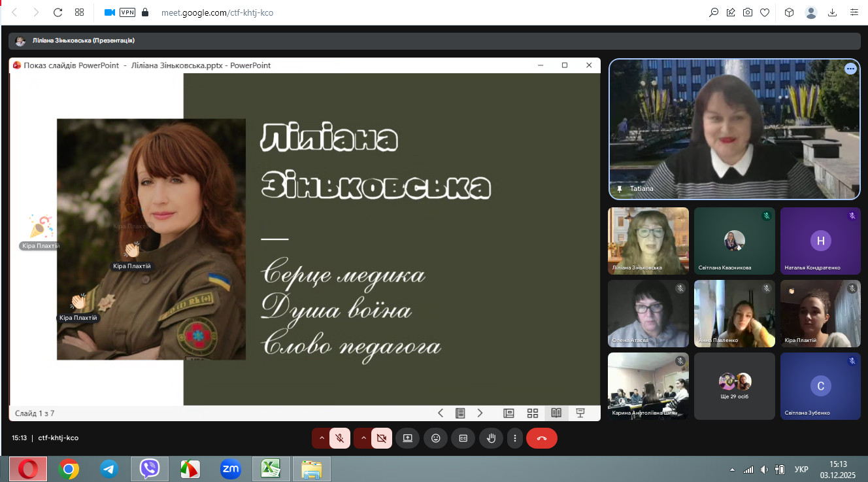
Task: Raise hand in the meeting
Action: point(491,438)
